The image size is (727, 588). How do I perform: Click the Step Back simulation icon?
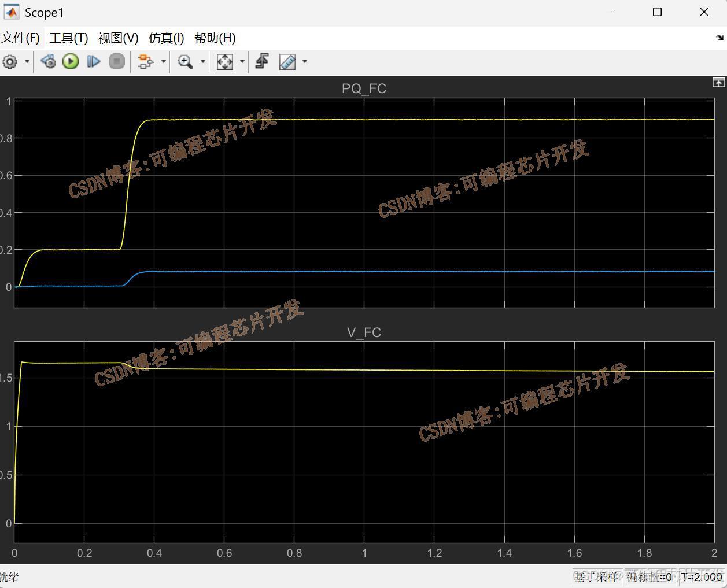point(48,61)
